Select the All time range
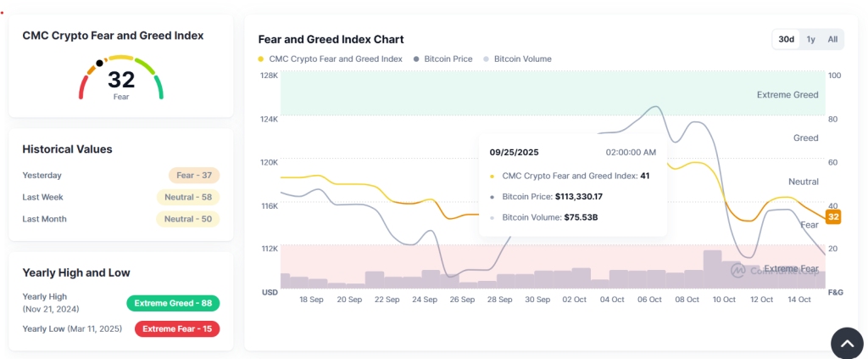 832,39
